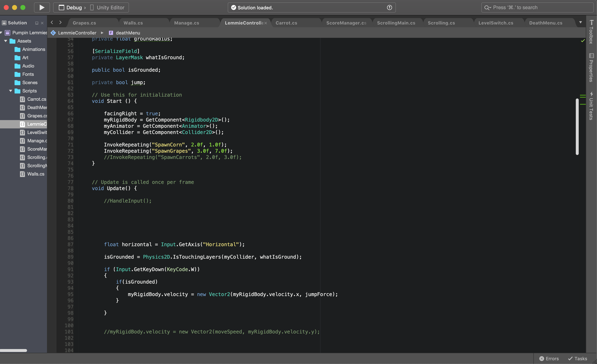The image size is (597, 364).
Task: Click the status bar up-arrow icon
Action: [x=389, y=7]
